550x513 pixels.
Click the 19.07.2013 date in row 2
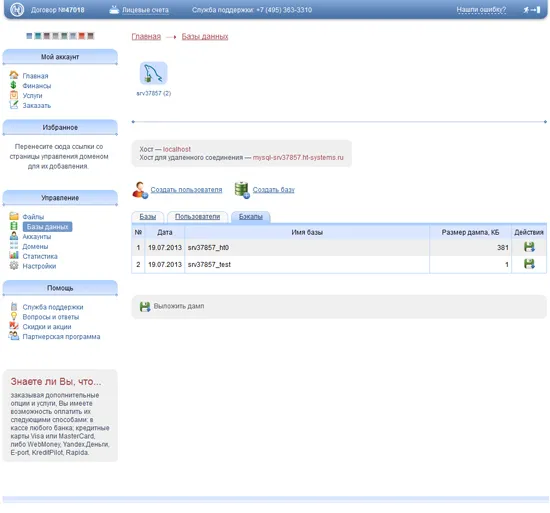(x=165, y=264)
